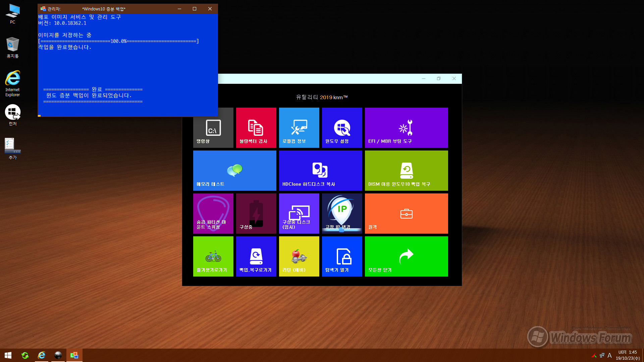Minimize the 유틸리티 2019 launcher window

point(424,78)
